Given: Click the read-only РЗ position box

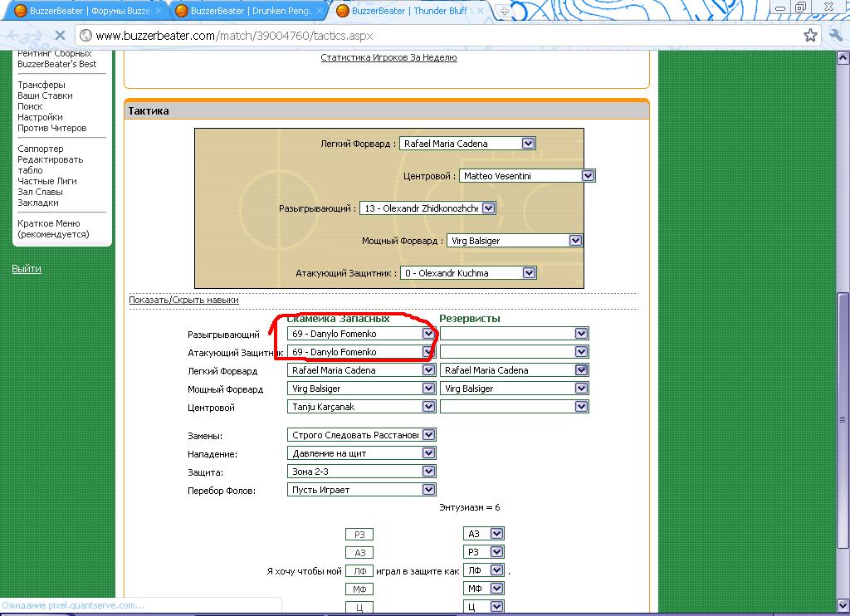Looking at the screenshot, I should 359,535.
